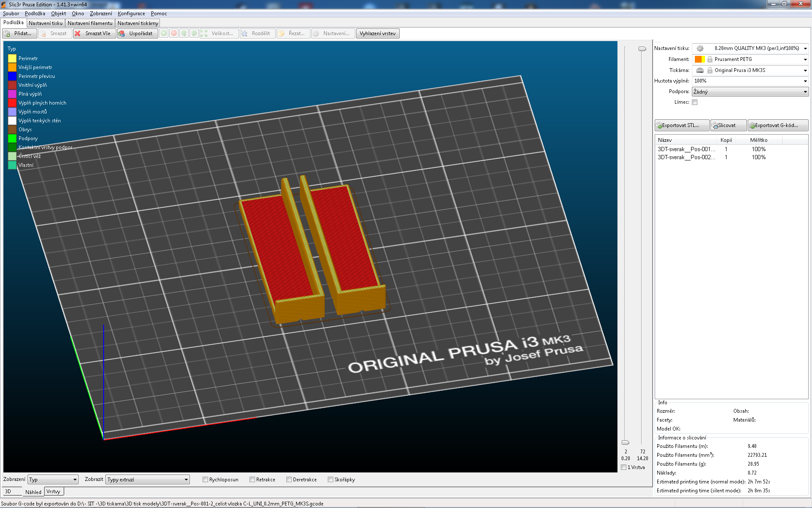Click the rotate clockwise toolbar icon
Viewport: 812px width, 508px height.
194,33
